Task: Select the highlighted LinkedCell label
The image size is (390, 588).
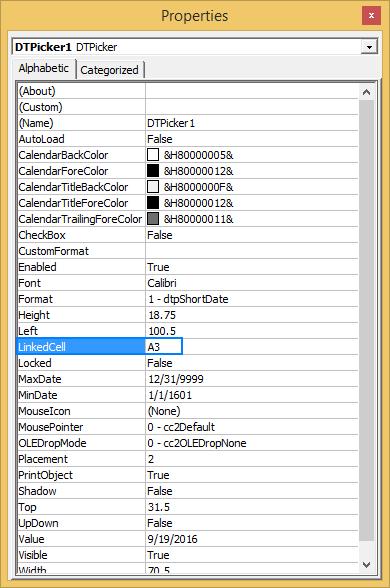Action: pos(42,347)
